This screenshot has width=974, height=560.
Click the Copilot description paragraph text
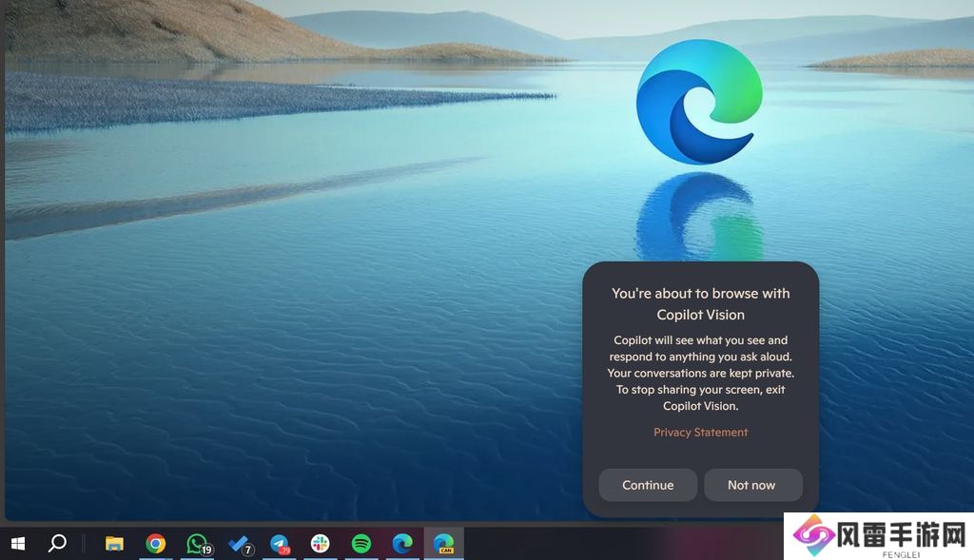(700, 373)
